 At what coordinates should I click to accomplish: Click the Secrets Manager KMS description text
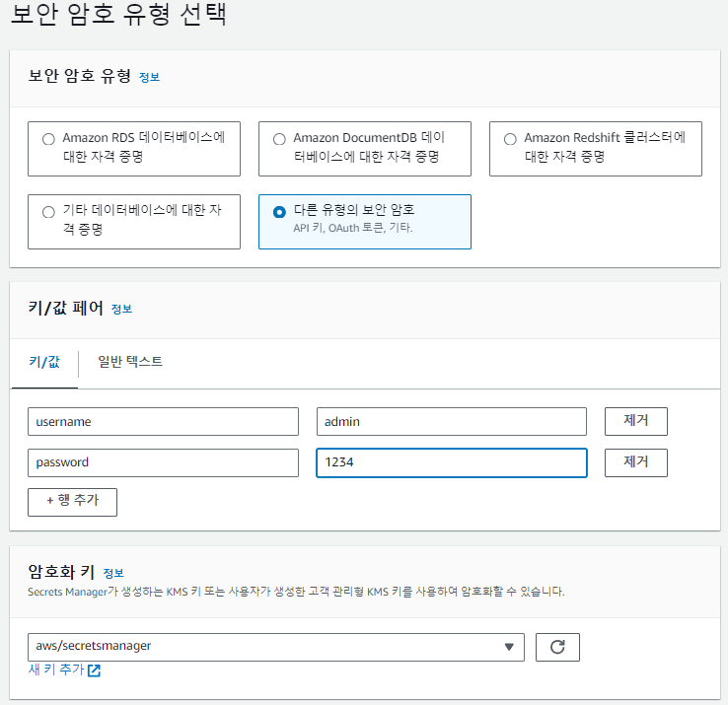pyautogui.click(x=296, y=592)
